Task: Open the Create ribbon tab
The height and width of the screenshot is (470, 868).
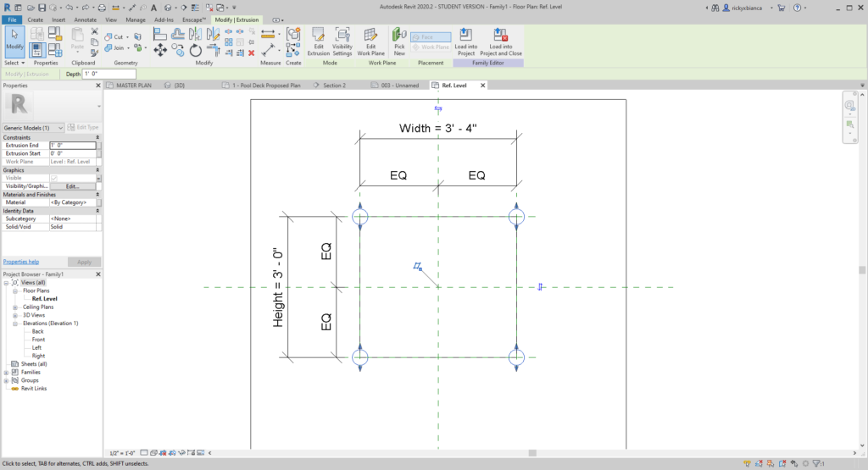Action: coord(35,20)
